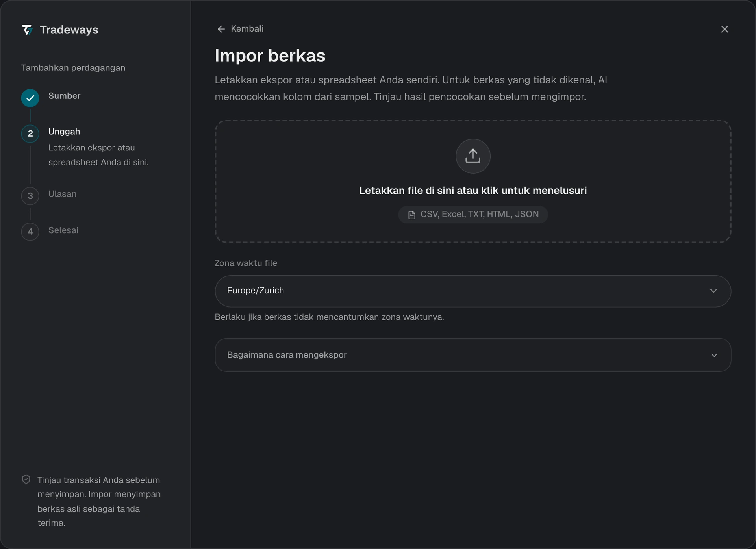Click the chevron on Bagaimana cara mengekspor
The width and height of the screenshot is (756, 549).
coord(714,355)
